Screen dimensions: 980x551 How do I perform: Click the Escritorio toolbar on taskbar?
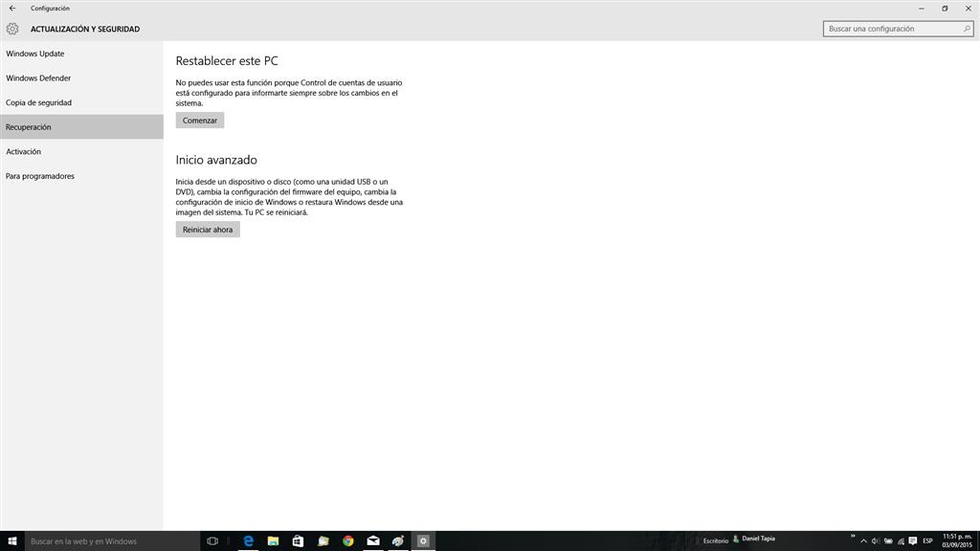click(716, 541)
